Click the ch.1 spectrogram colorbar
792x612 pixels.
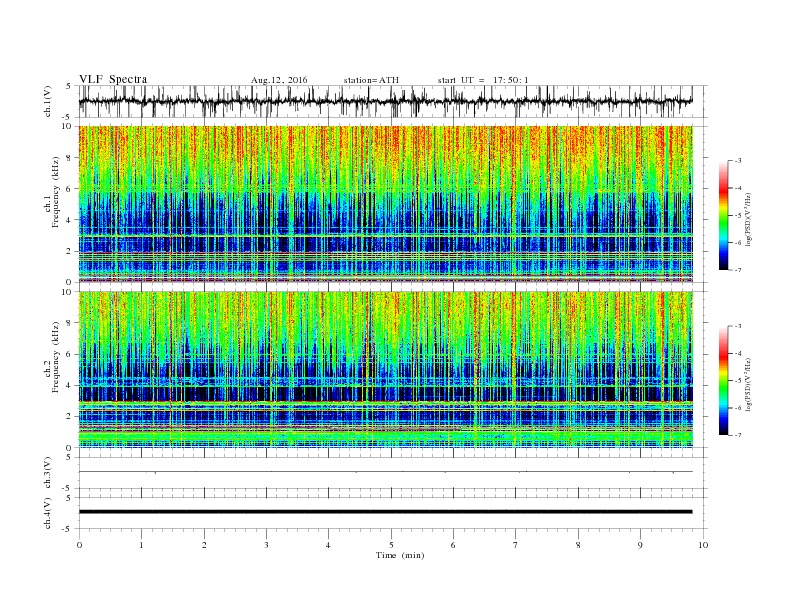coord(724,216)
